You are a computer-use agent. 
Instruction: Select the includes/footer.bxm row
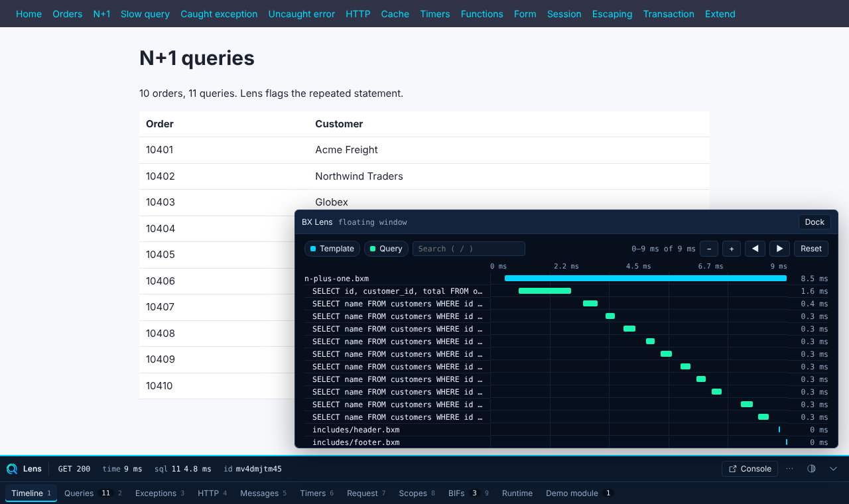[566, 442]
